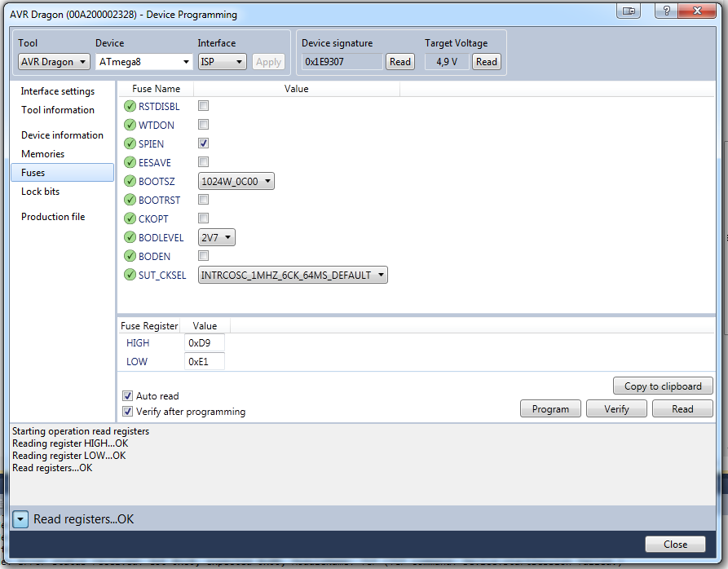Click the window help question mark icon
The image size is (728, 569).
pos(666,11)
